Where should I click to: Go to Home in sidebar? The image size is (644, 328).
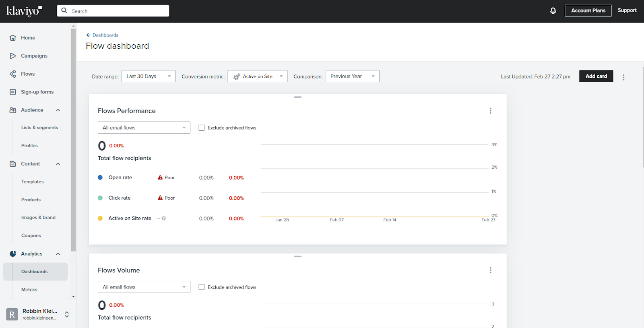28,38
